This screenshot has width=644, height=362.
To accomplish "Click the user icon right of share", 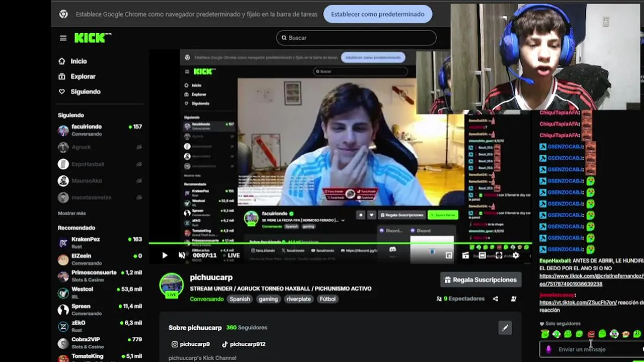I will point(513,299).
